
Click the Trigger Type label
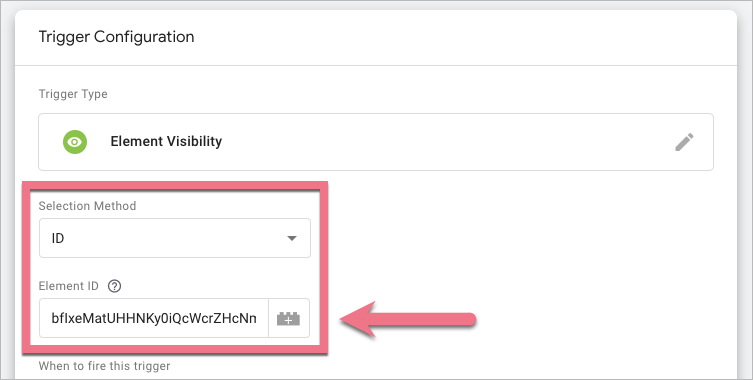(x=73, y=94)
